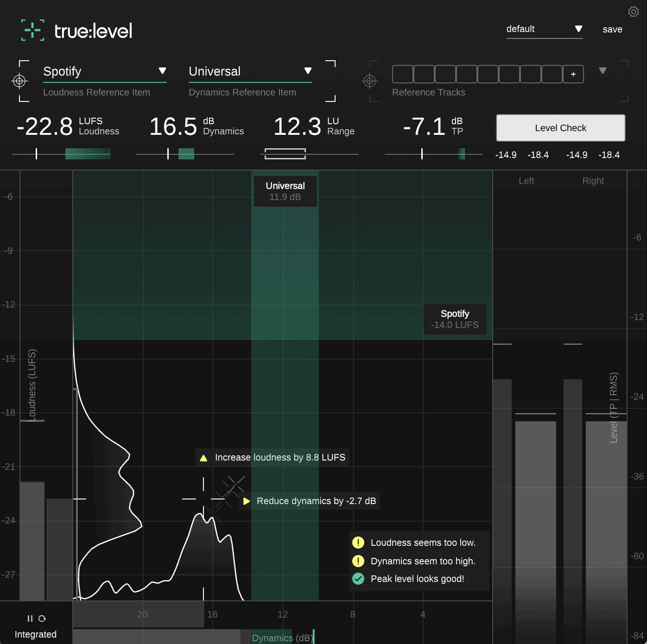Click the Right channel meter label
Image resolution: width=647 pixels, height=644 pixels.
click(593, 181)
